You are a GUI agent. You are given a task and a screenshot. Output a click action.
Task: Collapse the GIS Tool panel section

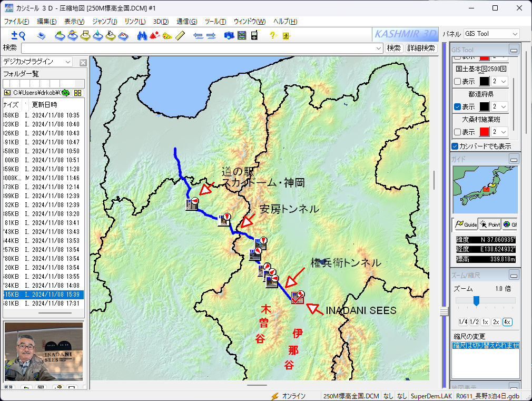pyautogui.click(x=514, y=50)
